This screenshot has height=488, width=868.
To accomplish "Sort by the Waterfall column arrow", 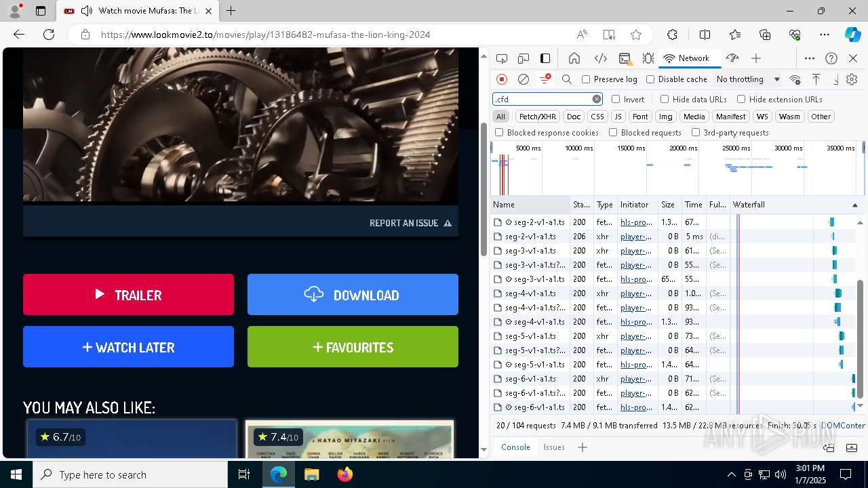I will pos(854,205).
